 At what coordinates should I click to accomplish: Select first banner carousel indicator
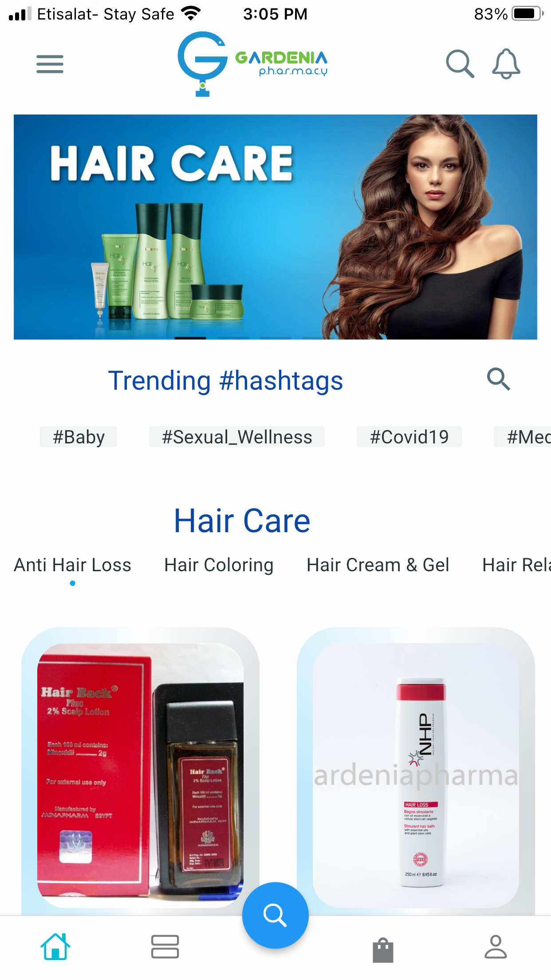point(190,338)
